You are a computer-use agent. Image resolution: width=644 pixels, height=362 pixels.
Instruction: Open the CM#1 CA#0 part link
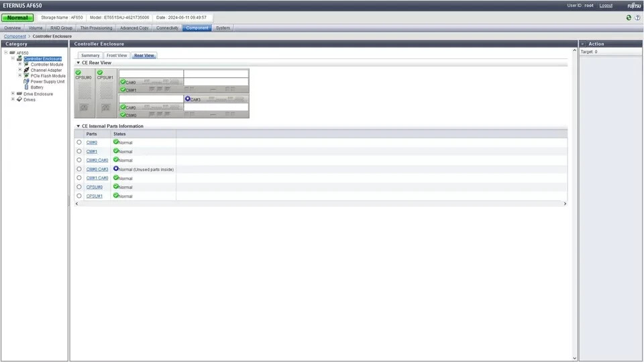(x=97, y=178)
